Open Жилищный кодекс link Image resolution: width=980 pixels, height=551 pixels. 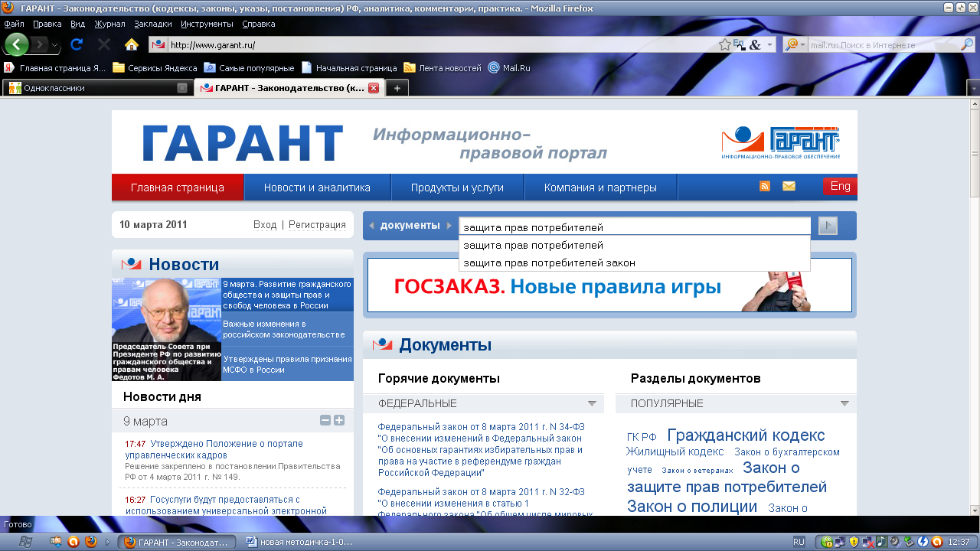675,452
